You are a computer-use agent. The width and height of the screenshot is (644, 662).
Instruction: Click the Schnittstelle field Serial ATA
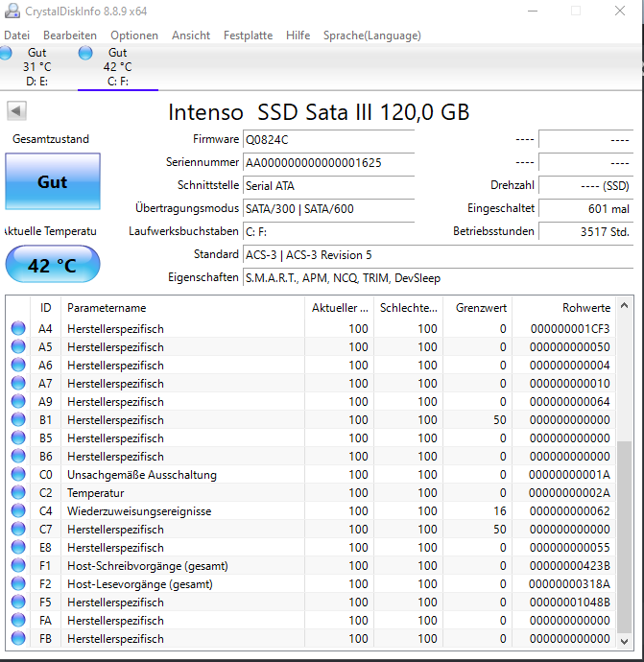(328, 186)
